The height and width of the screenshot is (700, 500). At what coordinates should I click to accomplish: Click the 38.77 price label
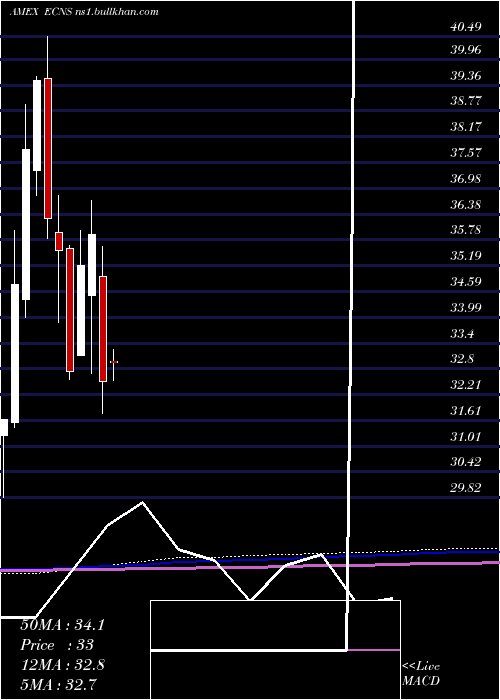click(466, 101)
